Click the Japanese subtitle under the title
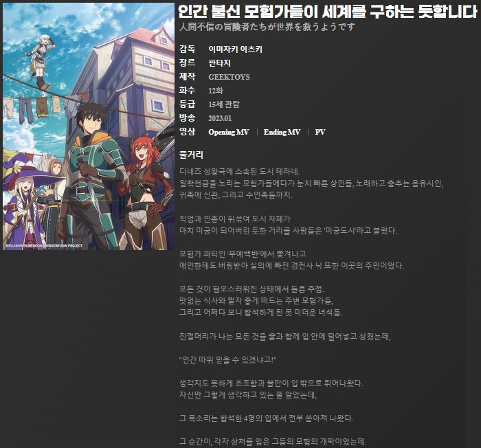Screen dimensions: 481x448 tap(266, 27)
